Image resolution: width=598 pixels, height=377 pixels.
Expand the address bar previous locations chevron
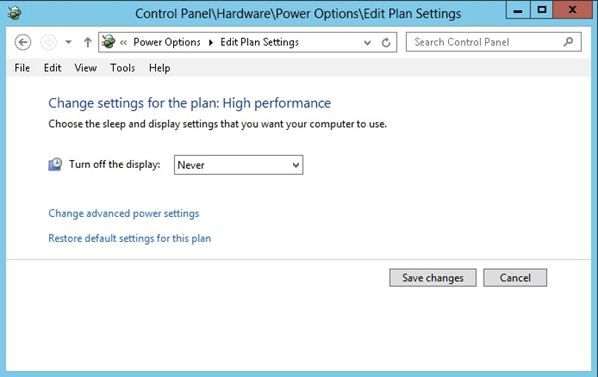[x=367, y=42]
